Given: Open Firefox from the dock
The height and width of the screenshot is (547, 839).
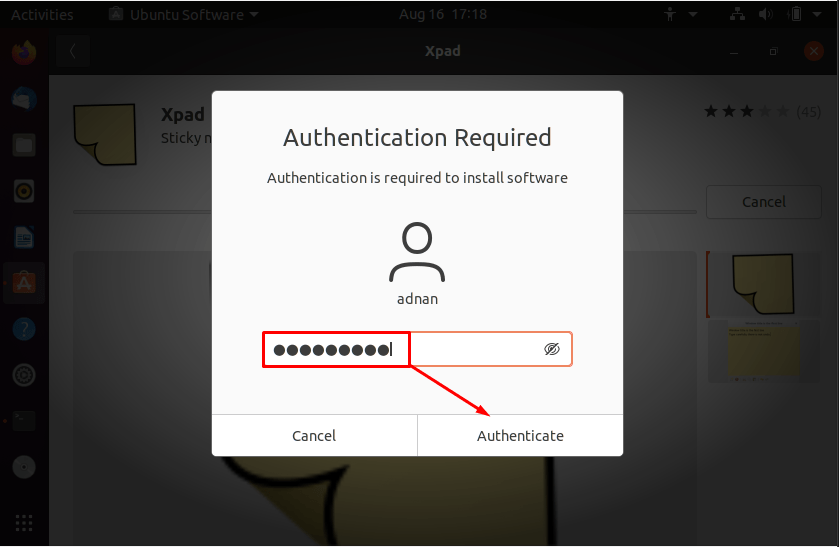Looking at the screenshot, I should click(24, 52).
